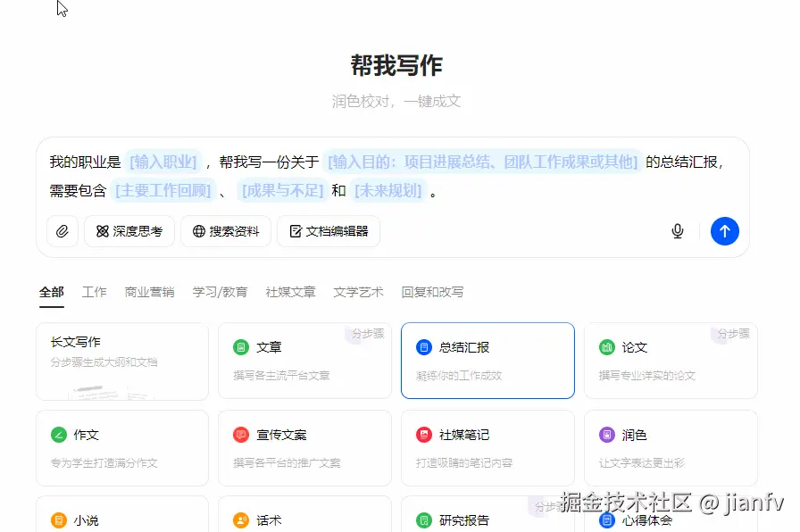Click the green 作文 pencil icon
Image resolution: width=800 pixels, height=532 pixels.
click(x=59, y=435)
